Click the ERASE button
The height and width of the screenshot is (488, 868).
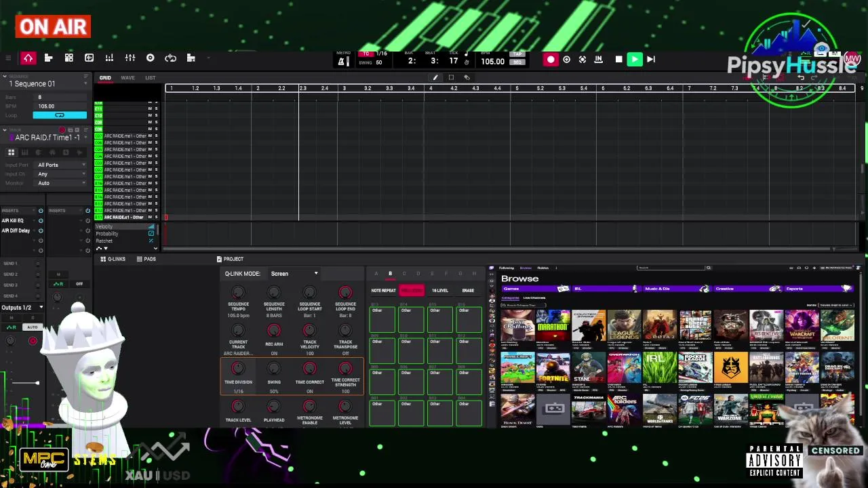tap(468, 291)
